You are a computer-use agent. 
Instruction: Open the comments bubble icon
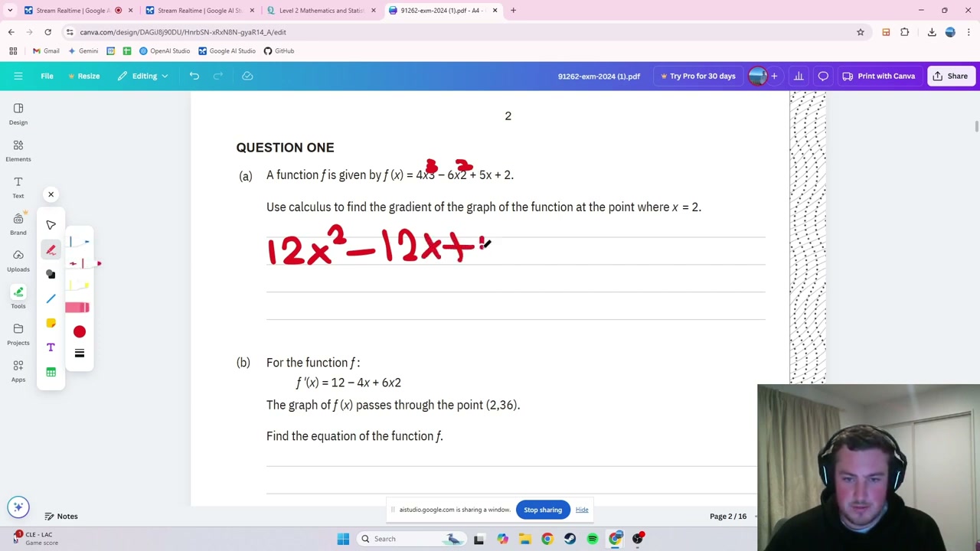click(823, 76)
